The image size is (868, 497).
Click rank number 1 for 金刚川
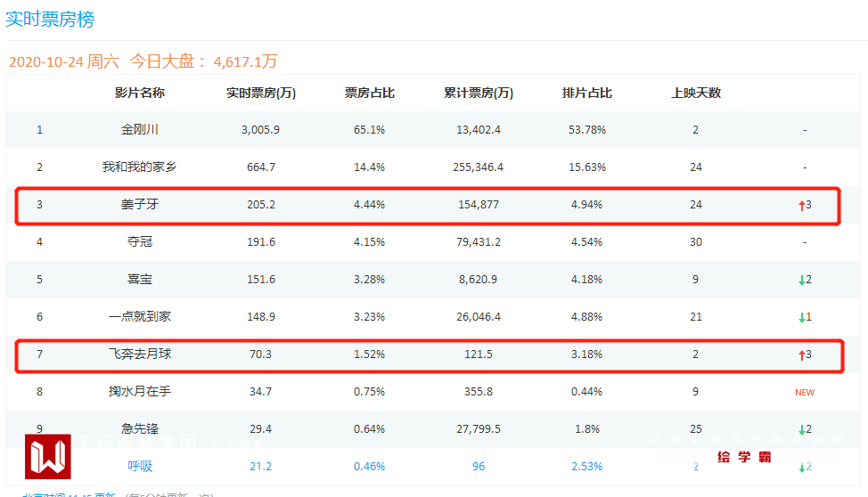(x=39, y=129)
